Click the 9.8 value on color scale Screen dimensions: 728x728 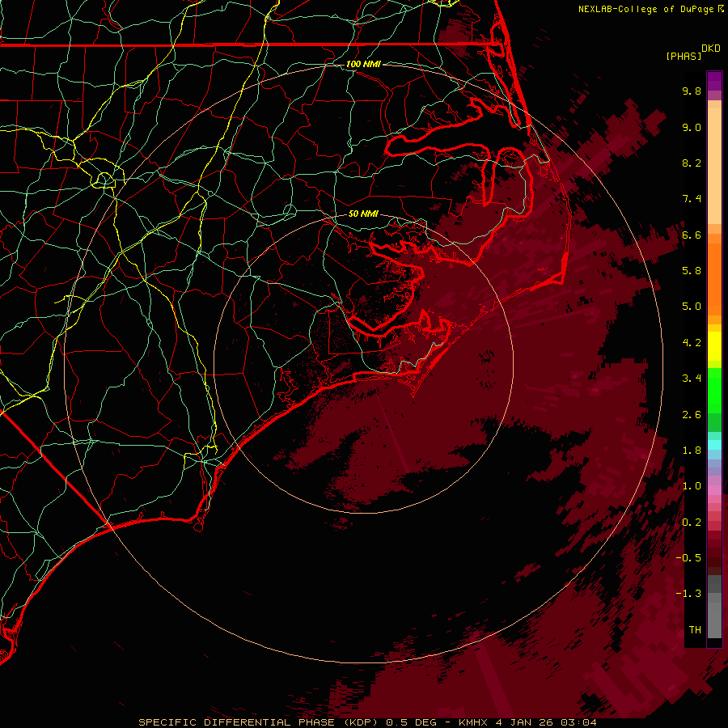(x=692, y=91)
